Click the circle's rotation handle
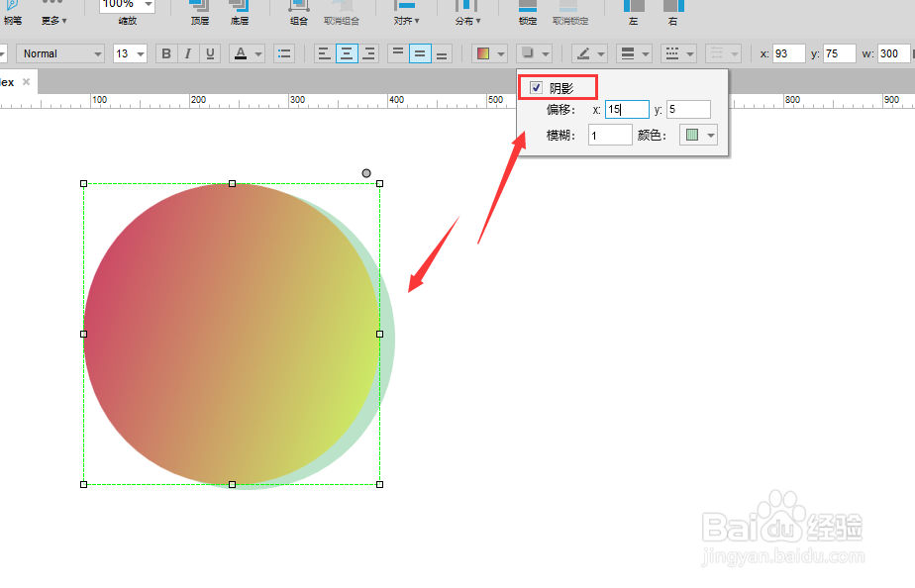The image size is (915, 588). pyautogui.click(x=366, y=173)
